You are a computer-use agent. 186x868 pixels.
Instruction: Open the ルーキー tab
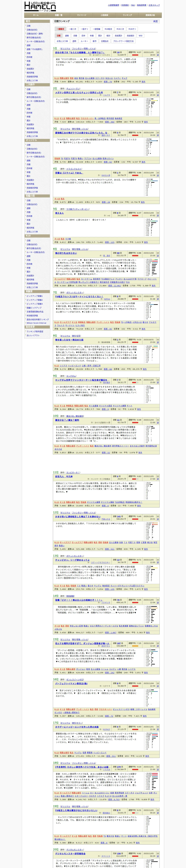84,41
